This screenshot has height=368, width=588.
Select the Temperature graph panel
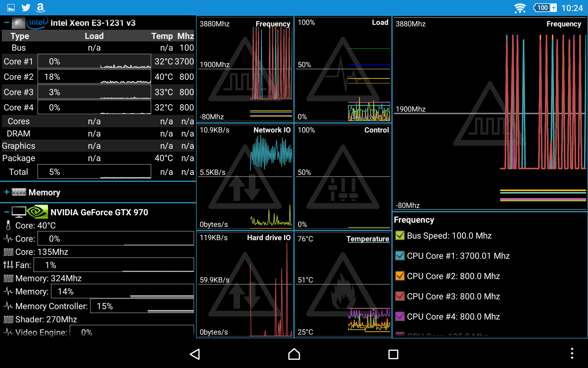[343, 284]
